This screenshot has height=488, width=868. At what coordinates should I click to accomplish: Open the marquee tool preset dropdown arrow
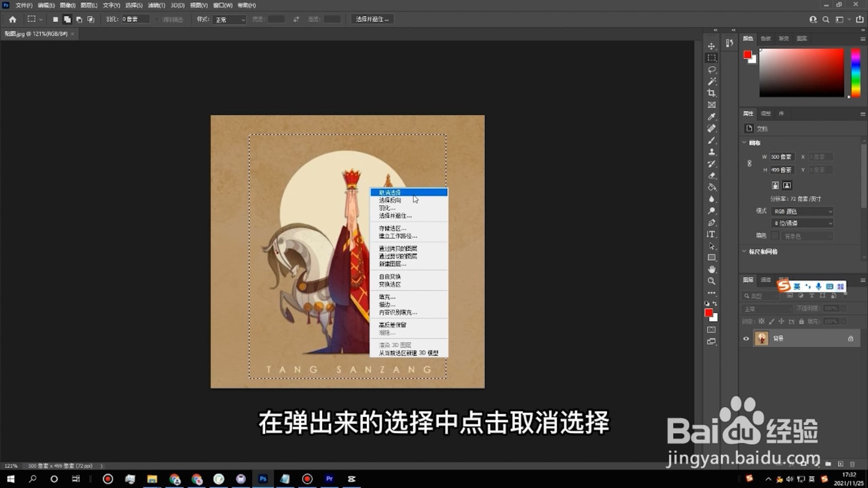click(41, 19)
